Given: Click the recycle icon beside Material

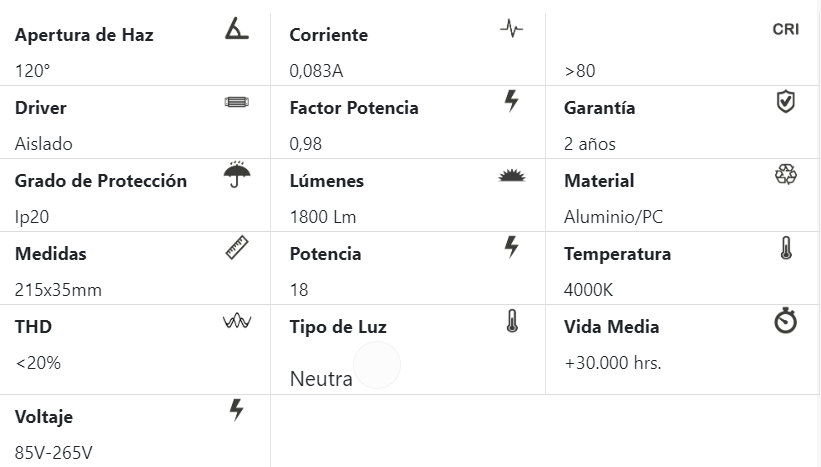Looking at the screenshot, I should (786, 175).
